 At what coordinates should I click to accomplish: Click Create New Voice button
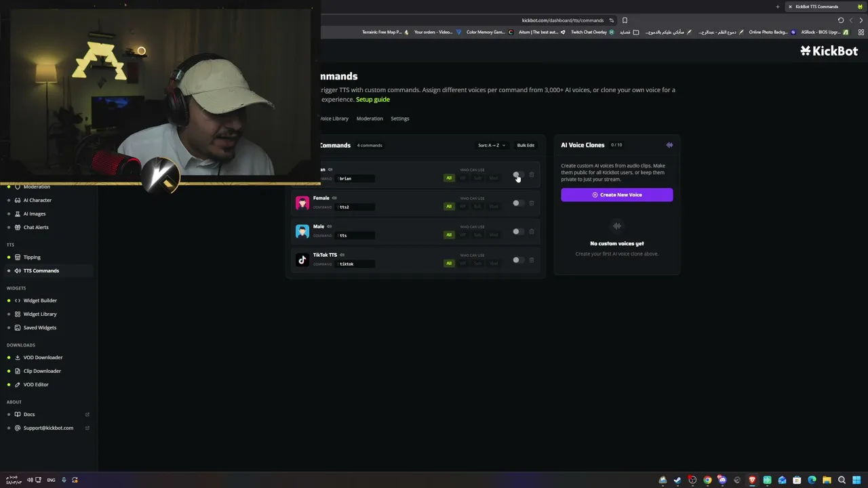coord(617,195)
